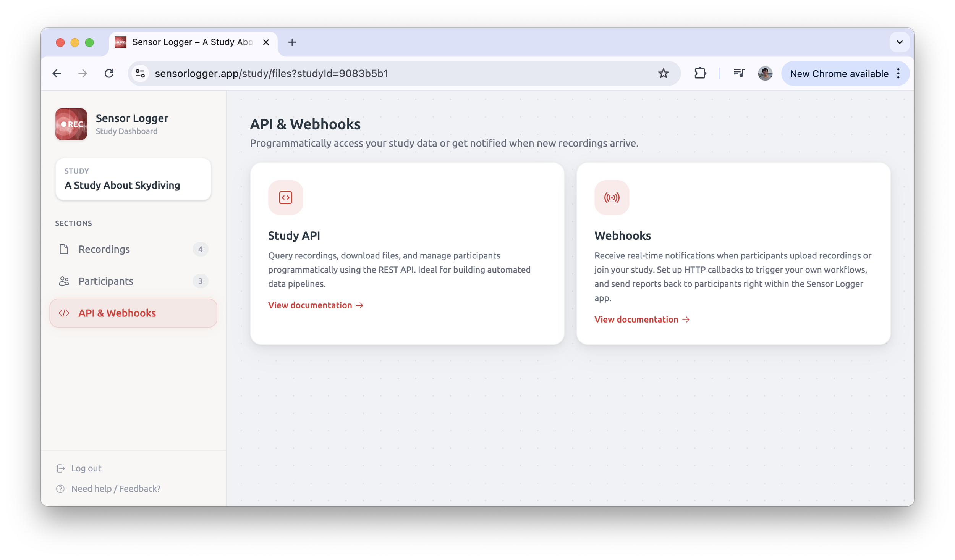Click the Study API code icon
This screenshot has height=560, width=955.
click(285, 197)
